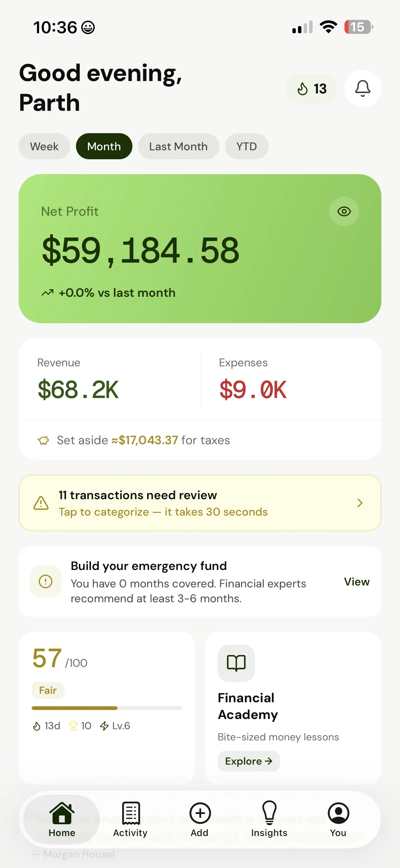Open notifications bell icon
The height and width of the screenshot is (868, 400).
[362, 88]
